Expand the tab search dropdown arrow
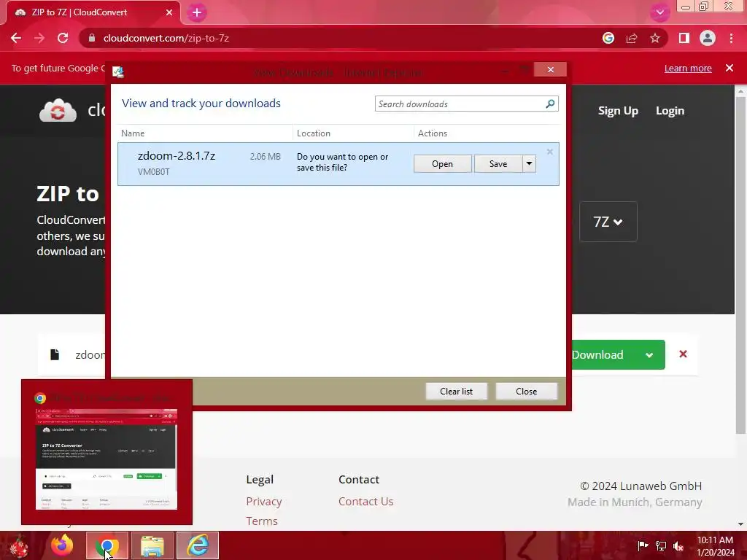The image size is (747, 560). (659, 12)
